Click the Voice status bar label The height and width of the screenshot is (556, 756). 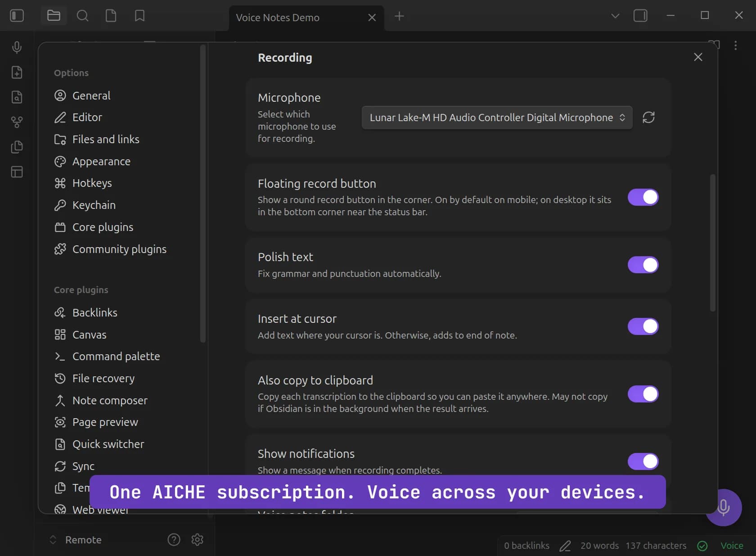tap(732, 546)
